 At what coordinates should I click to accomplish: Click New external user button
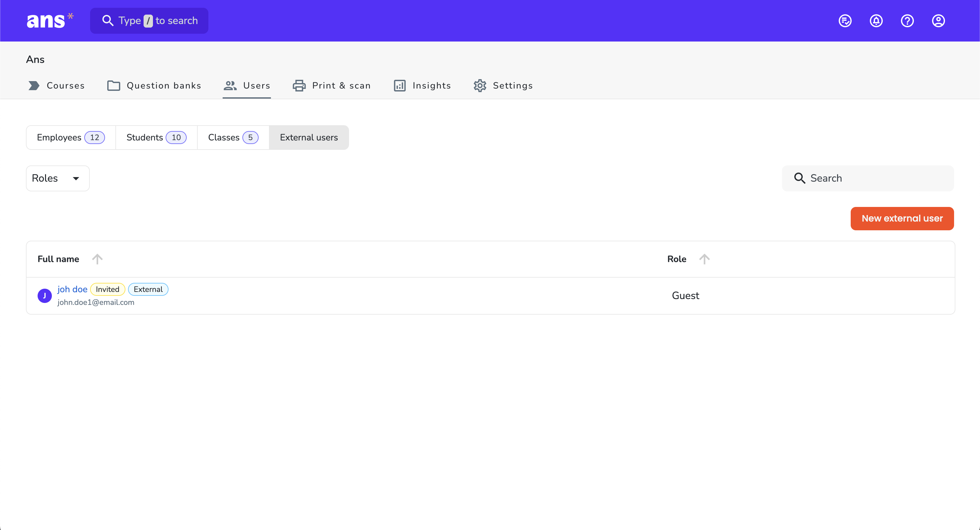click(902, 219)
